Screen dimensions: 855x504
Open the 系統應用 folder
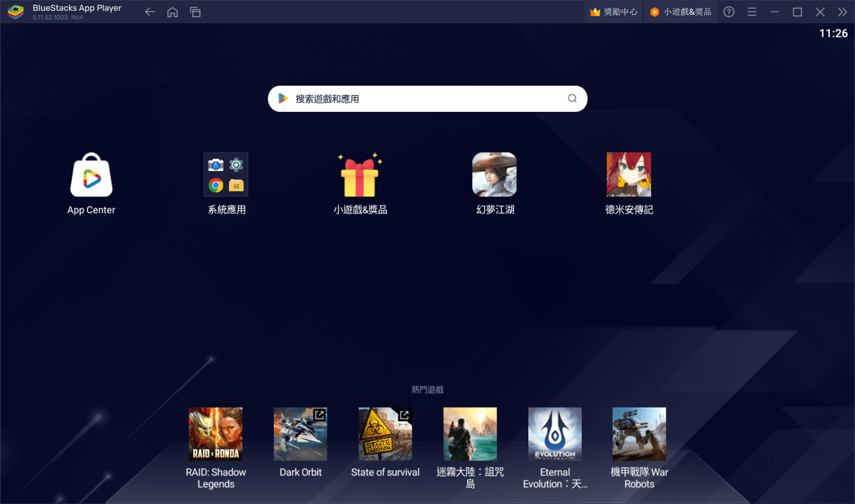pyautogui.click(x=226, y=175)
